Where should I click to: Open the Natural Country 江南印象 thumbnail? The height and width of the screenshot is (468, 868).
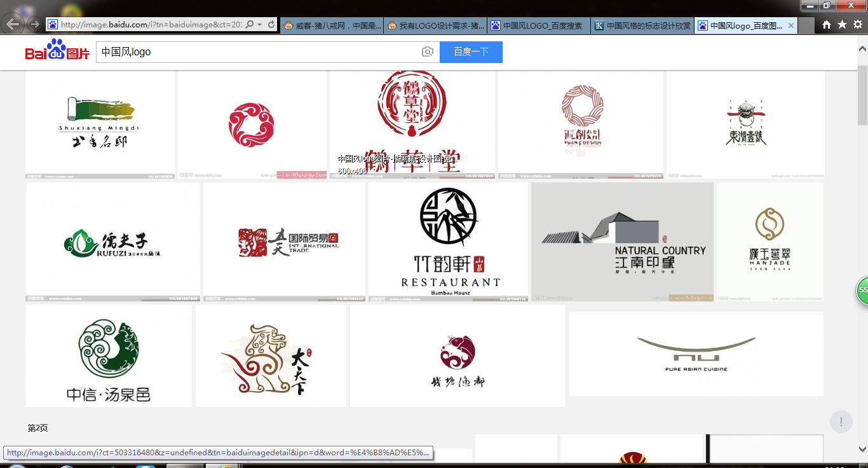pyautogui.click(x=622, y=242)
